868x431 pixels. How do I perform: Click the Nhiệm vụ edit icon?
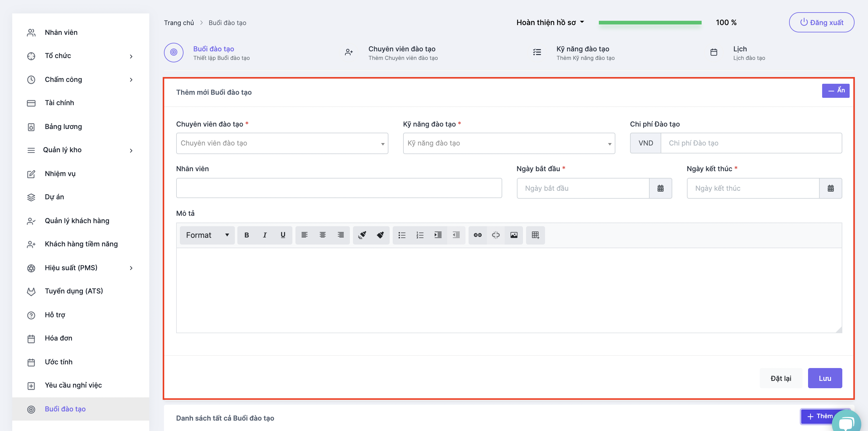(31, 174)
